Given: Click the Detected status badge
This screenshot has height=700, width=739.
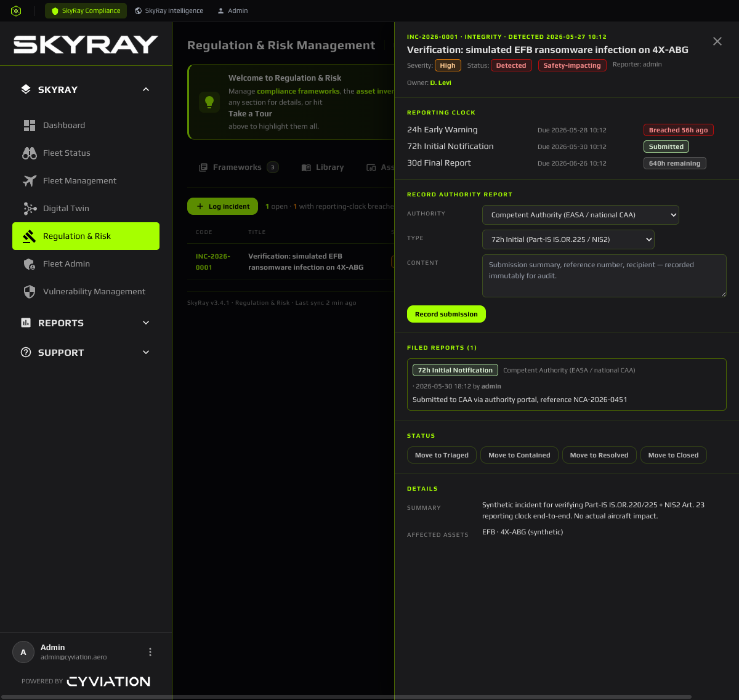Looking at the screenshot, I should point(511,65).
